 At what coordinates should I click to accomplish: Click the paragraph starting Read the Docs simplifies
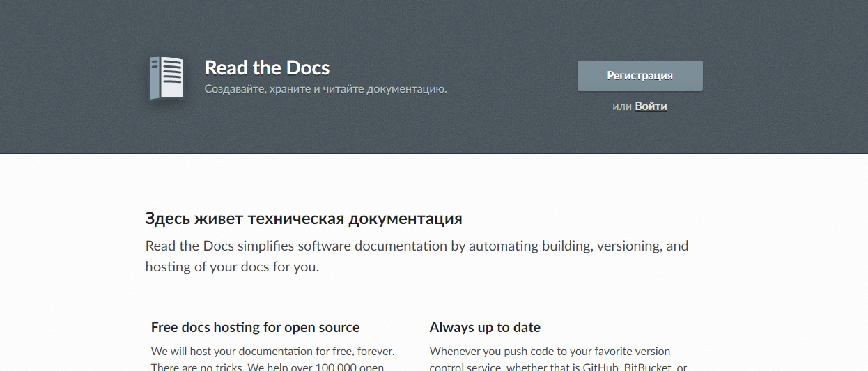tap(417, 256)
